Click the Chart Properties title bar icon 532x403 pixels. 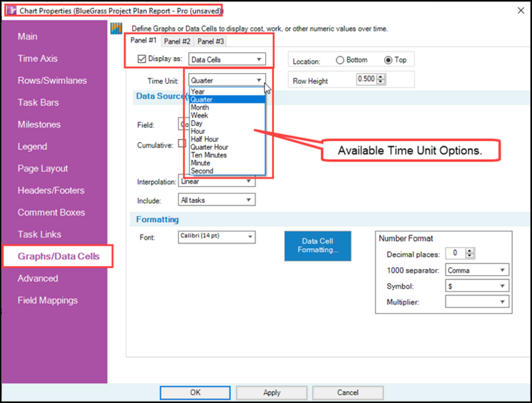click(11, 11)
